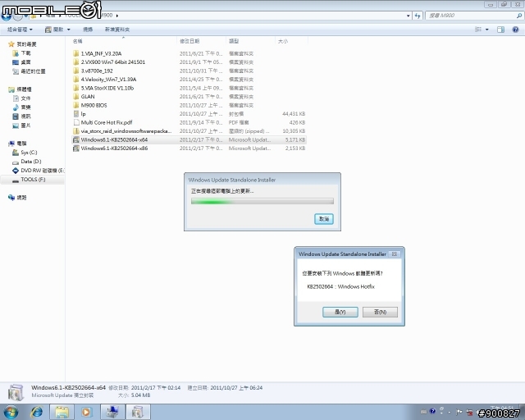
Task: Open Downloads in navigation pane
Action: (22, 53)
